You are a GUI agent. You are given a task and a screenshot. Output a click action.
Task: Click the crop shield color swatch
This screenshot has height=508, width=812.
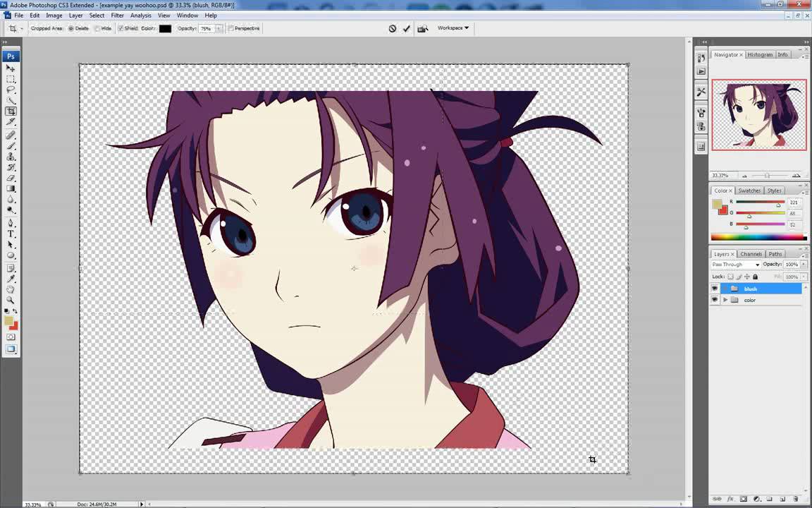[x=165, y=28]
